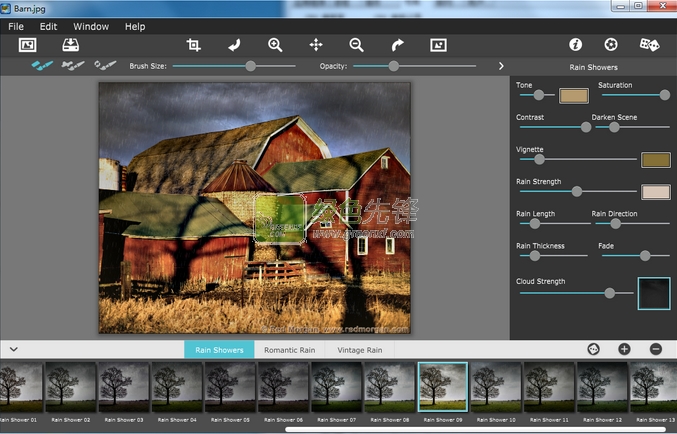This screenshot has height=434, width=677.
Task: Click the undo arrow icon
Action: coord(234,45)
